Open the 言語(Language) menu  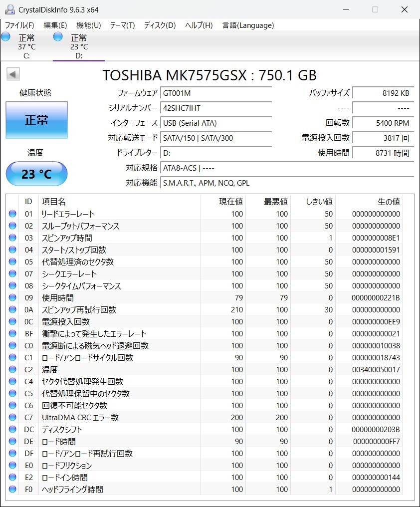248,25
